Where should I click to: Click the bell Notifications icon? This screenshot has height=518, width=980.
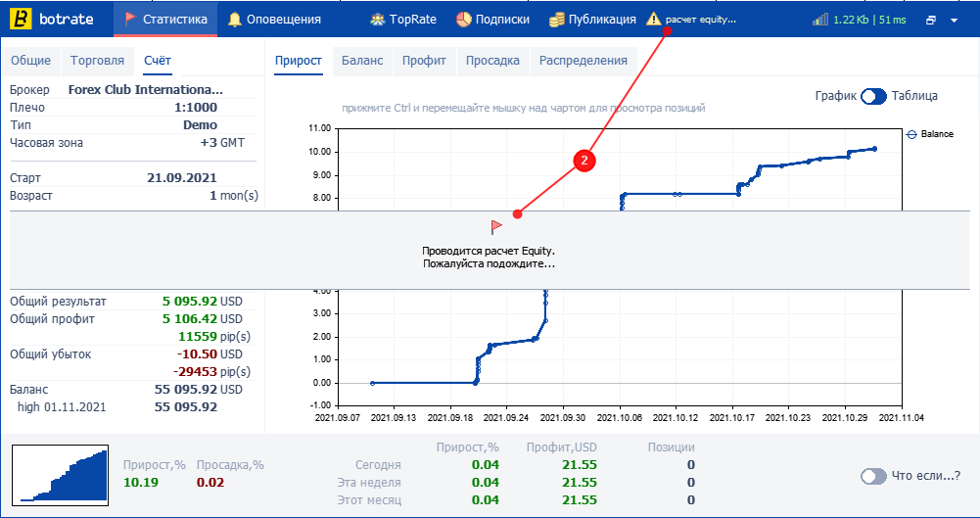click(x=234, y=20)
